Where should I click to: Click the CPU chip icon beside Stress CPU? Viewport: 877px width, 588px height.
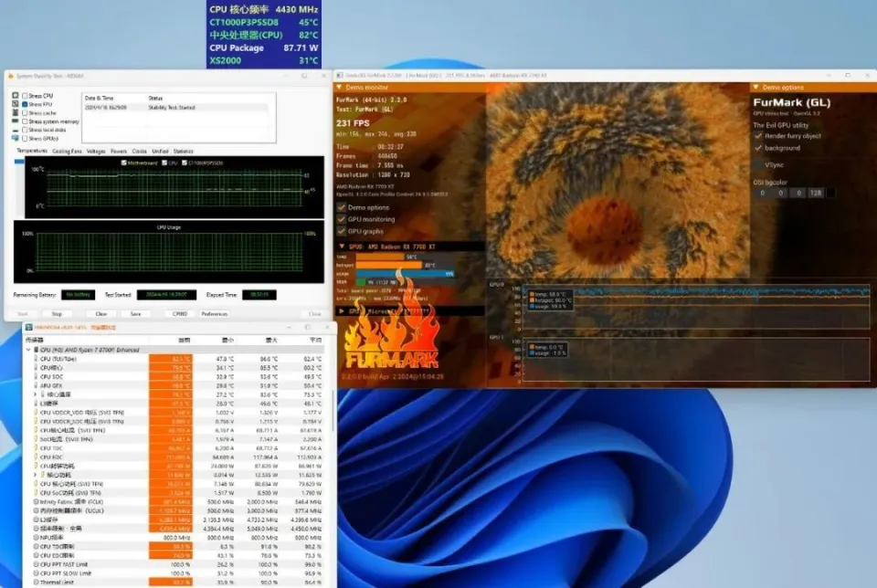[16, 96]
